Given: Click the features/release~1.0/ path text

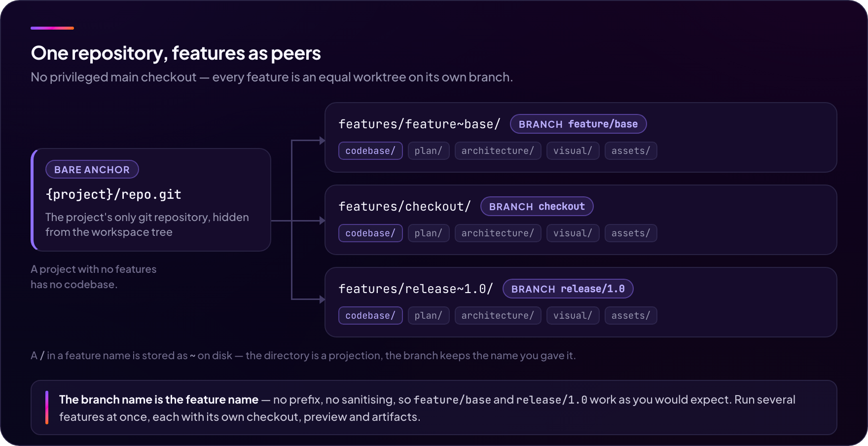Looking at the screenshot, I should coord(416,289).
